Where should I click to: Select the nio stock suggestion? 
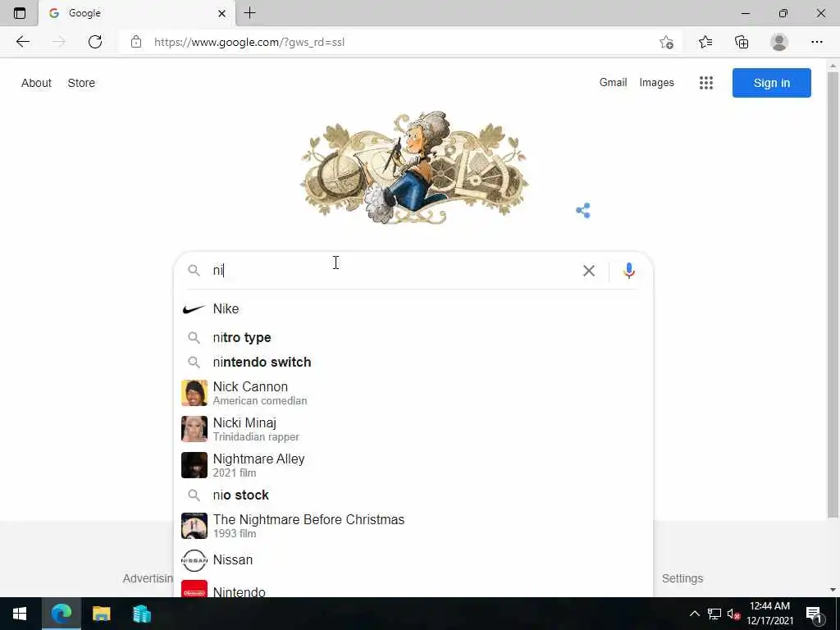[413, 495]
